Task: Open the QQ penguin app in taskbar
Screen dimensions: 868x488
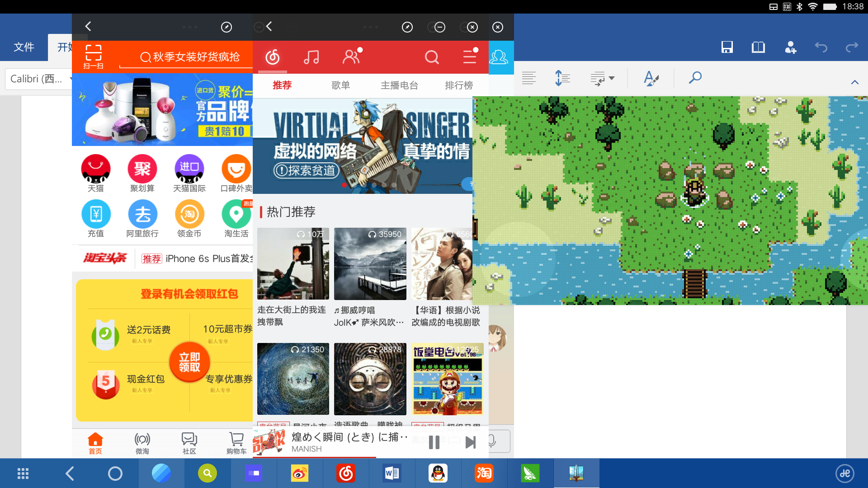Action: [438, 474]
